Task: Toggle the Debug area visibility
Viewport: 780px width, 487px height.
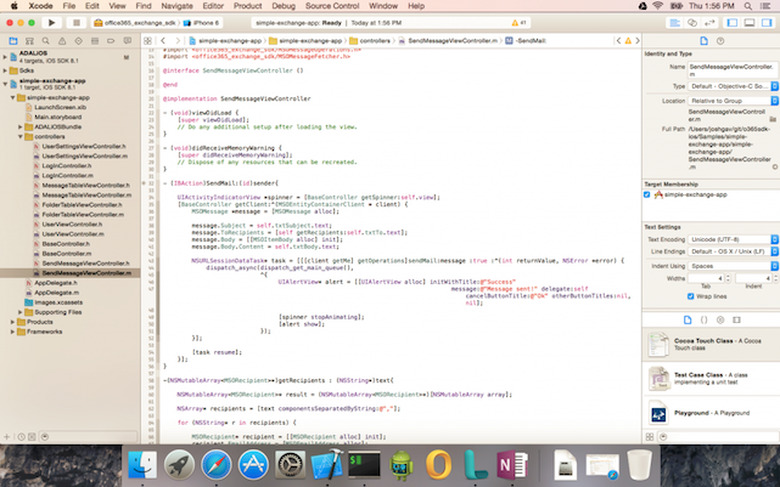Action: coord(749,23)
